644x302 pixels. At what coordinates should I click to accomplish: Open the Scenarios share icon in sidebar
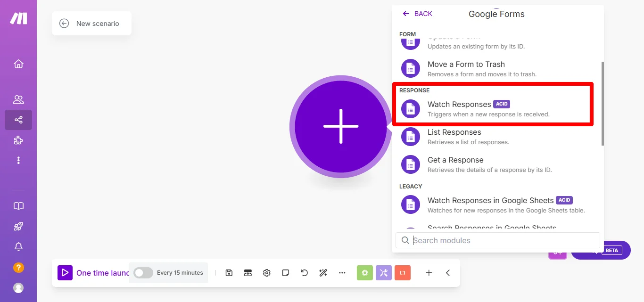[18, 120]
